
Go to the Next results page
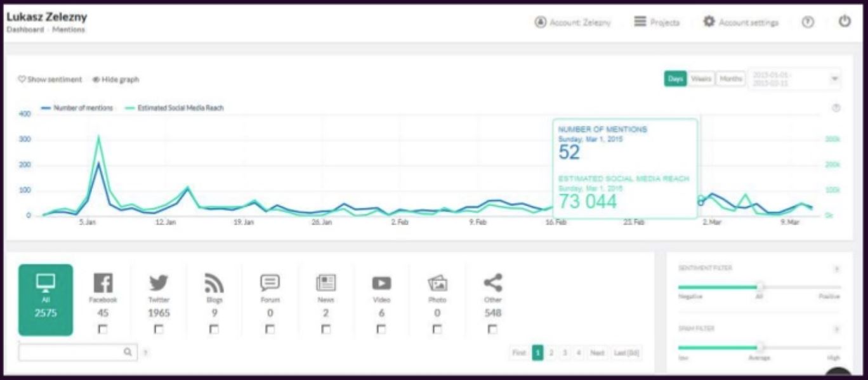[x=596, y=353]
